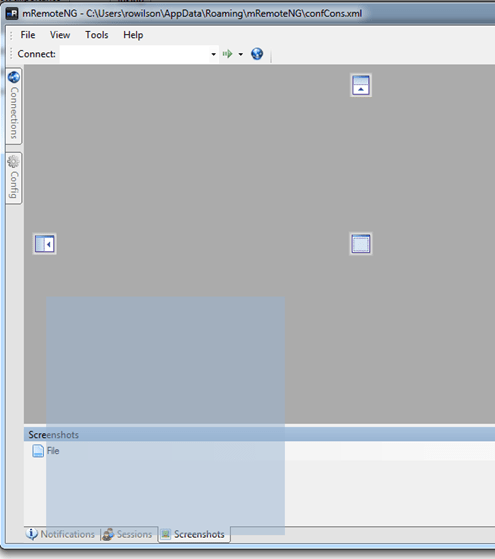The width and height of the screenshot is (495, 559).
Task: Open the Connections auto-hide side tab
Action: (14, 106)
